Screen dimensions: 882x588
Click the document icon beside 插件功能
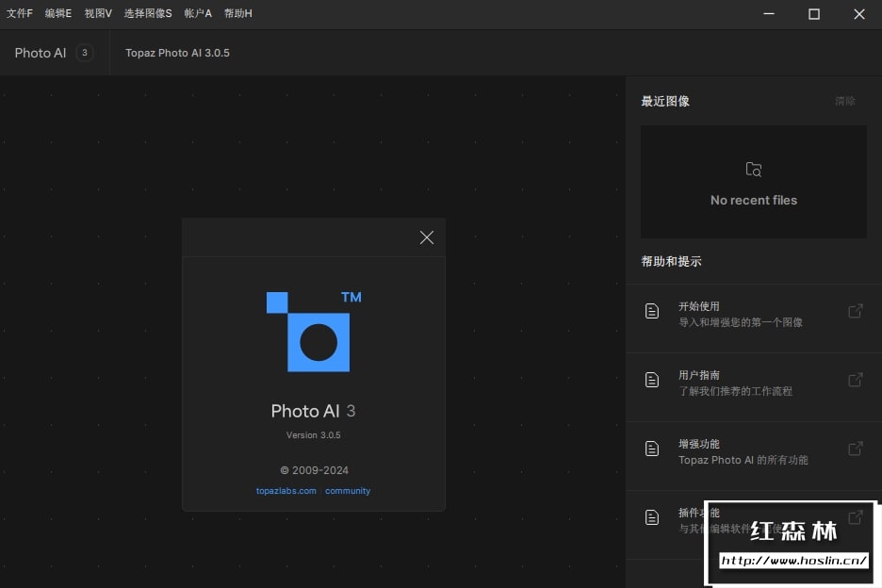[652, 517]
